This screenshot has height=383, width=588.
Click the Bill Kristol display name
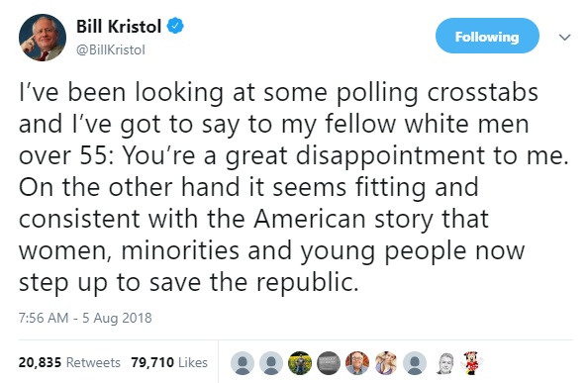pos(119,27)
